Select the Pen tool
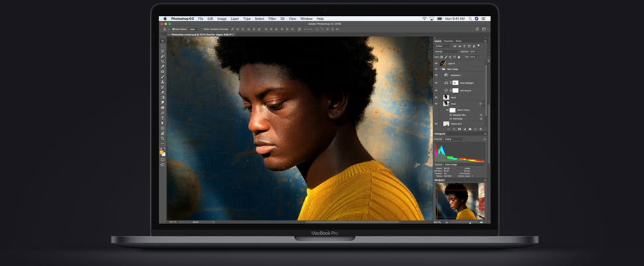The image size is (644, 266). (x=163, y=112)
